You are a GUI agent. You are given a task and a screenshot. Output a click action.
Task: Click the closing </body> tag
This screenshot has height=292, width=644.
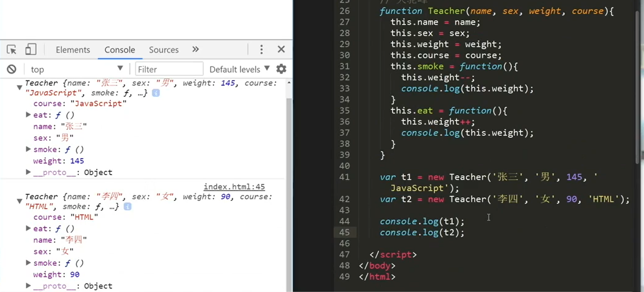377,266
